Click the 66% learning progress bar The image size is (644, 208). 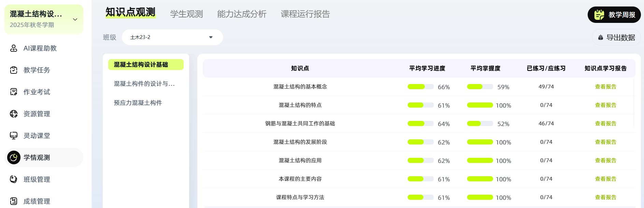(x=420, y=87)
